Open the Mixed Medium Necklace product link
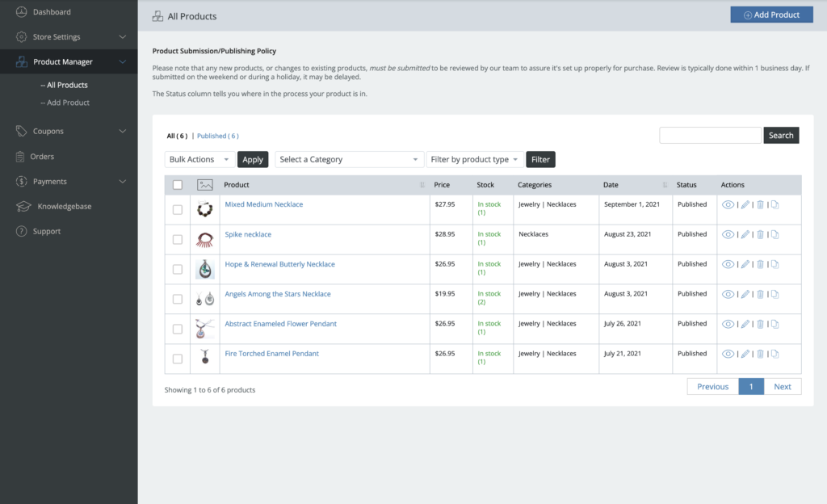Image resolution: width=827 pixels, height=504 pixels. (x=264, y=204)
